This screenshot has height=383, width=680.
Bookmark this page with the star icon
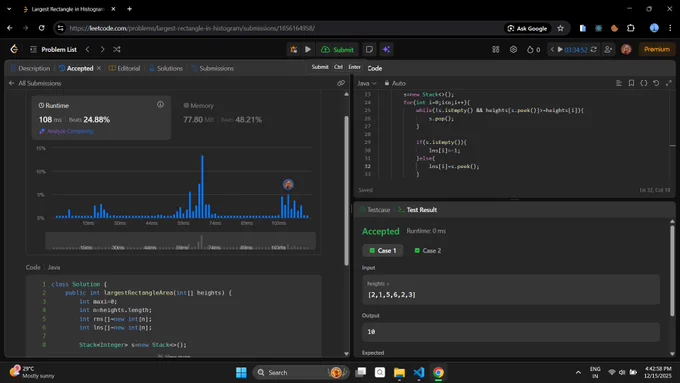pyautogui.click(x=560, y=28)
